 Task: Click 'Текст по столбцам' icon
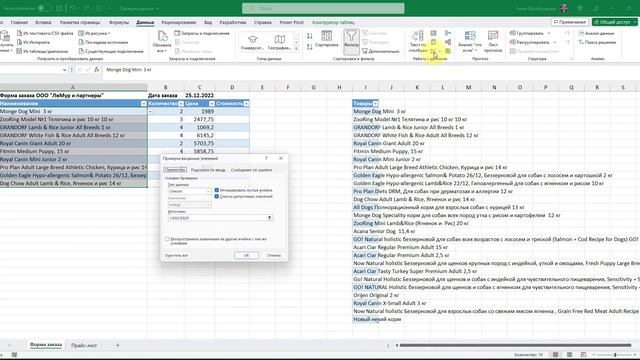[x=418, y=41]
